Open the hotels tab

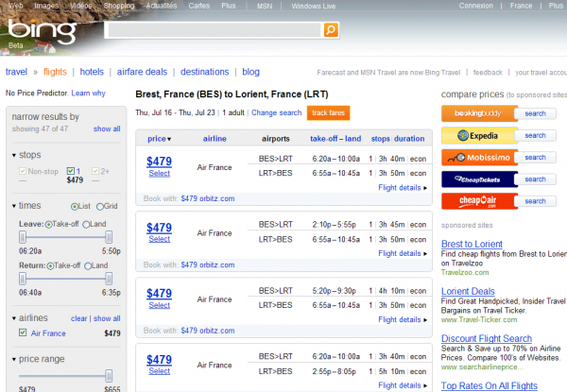[92, 71]
